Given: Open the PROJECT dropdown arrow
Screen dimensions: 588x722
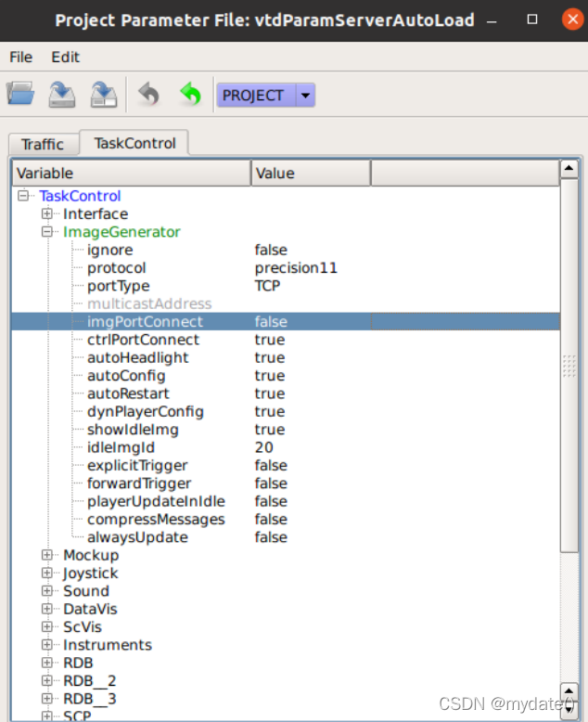Looking at the screenshot, I should 305,96.
